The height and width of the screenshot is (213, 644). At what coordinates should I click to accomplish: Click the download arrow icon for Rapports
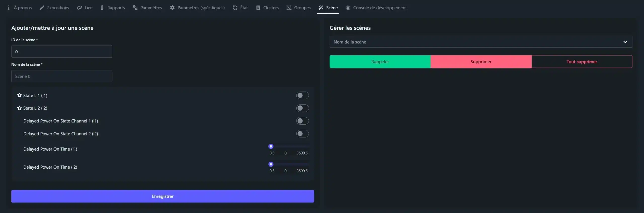point(102,8)
